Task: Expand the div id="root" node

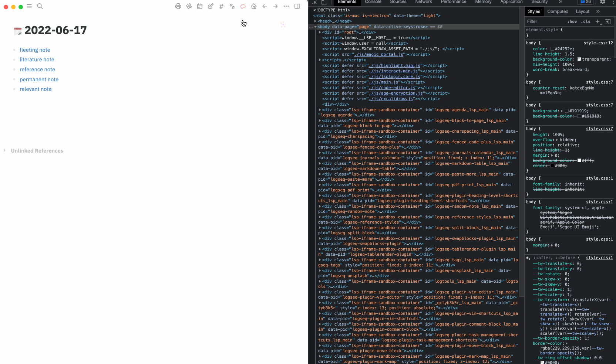Action: 320,32
